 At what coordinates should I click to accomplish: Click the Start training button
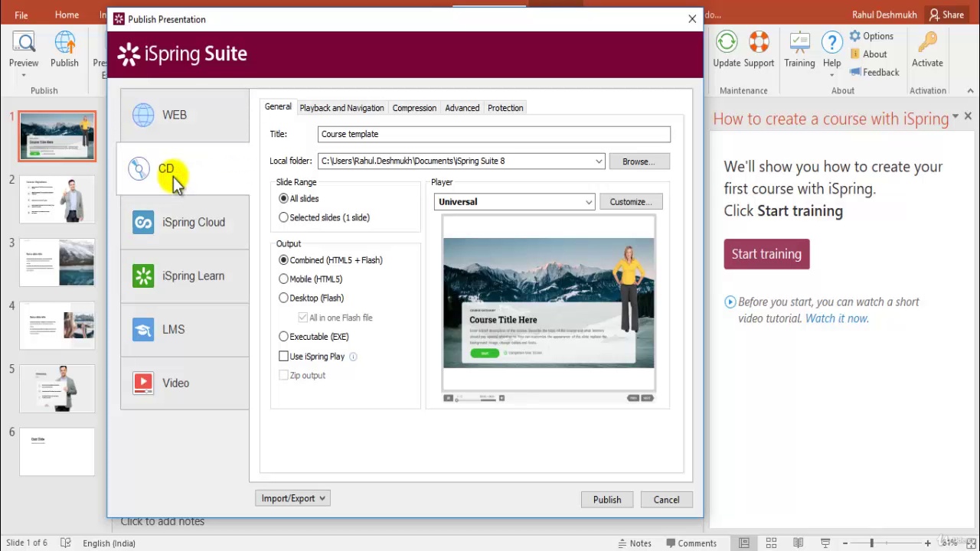pos(766,254)
